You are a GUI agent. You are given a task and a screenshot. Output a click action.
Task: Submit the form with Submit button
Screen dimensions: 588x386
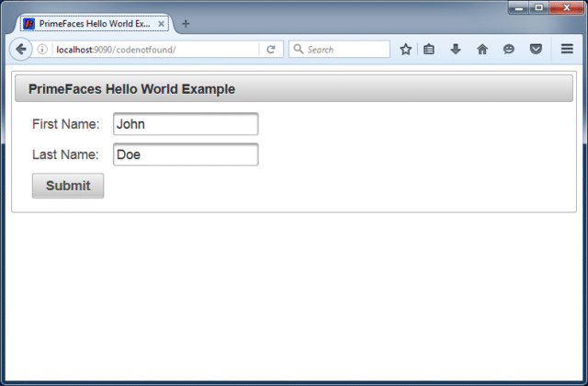tap(68, 186)
